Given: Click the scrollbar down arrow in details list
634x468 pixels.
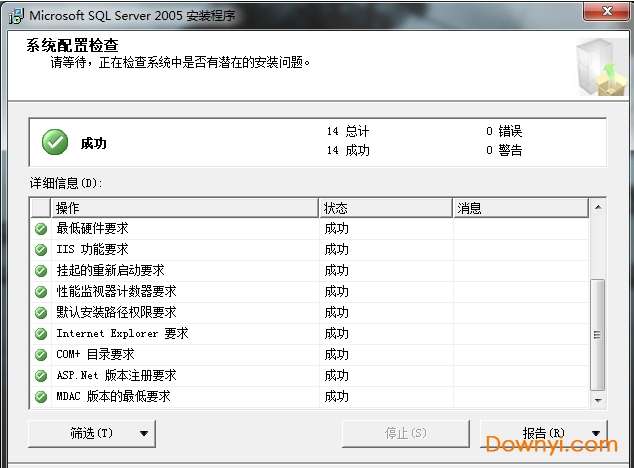Looking at the screenshot, I should click(x=598, y=400).
